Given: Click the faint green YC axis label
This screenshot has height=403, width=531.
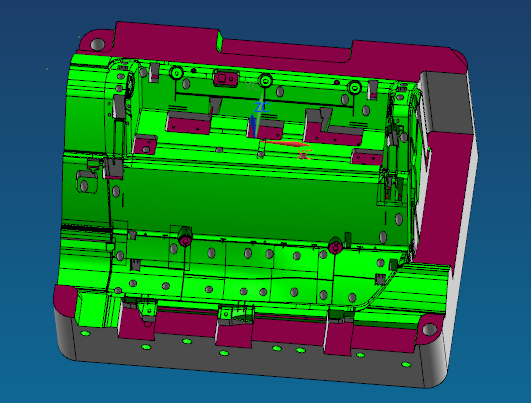Looking at the screenshot, I should click(252, 87).
